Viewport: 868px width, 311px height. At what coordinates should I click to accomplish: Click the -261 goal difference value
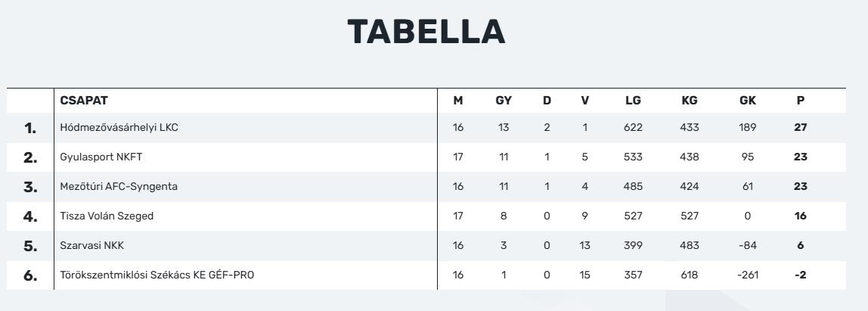(x=747, y=275)
